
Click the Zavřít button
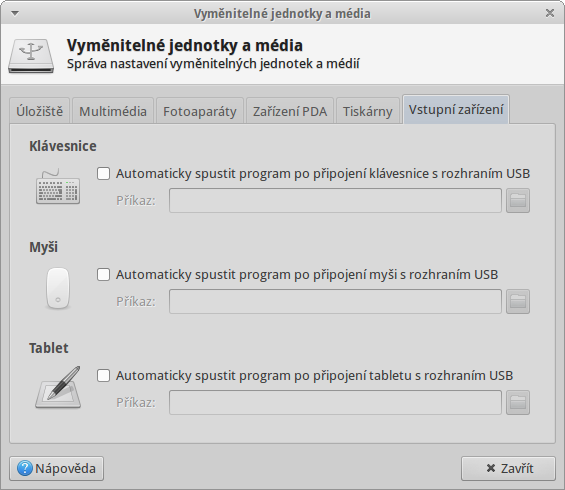tap(508, 468)
